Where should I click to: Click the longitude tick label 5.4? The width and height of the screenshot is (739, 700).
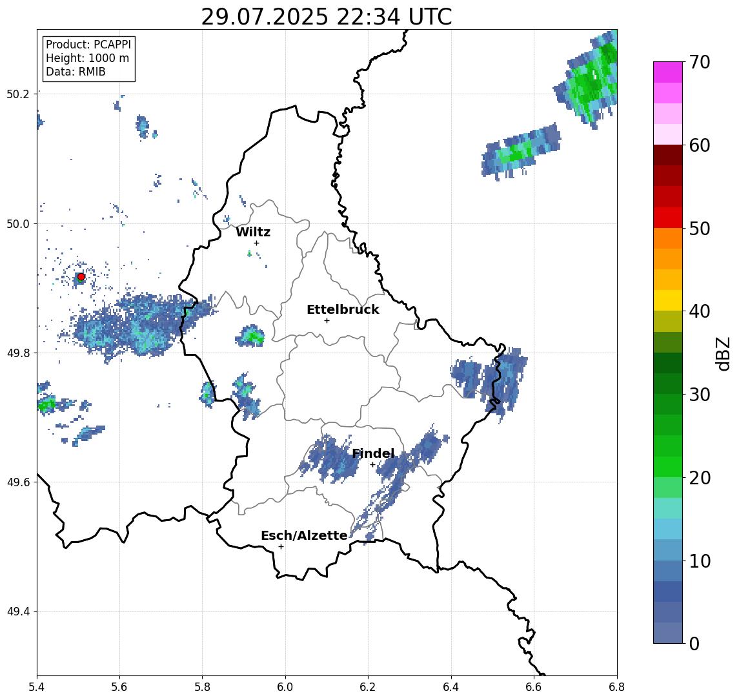37,687
